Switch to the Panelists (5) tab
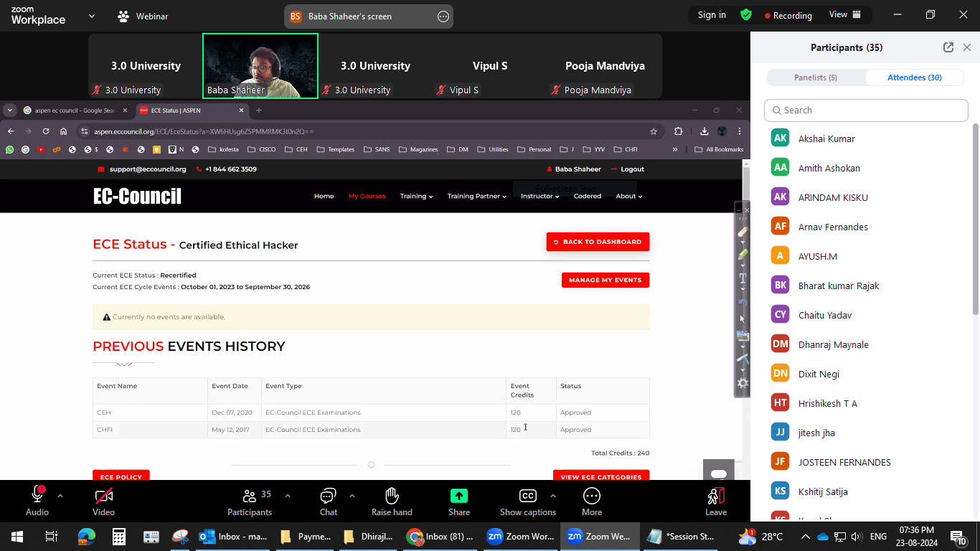Screen dimensions: 980x551 816,77
